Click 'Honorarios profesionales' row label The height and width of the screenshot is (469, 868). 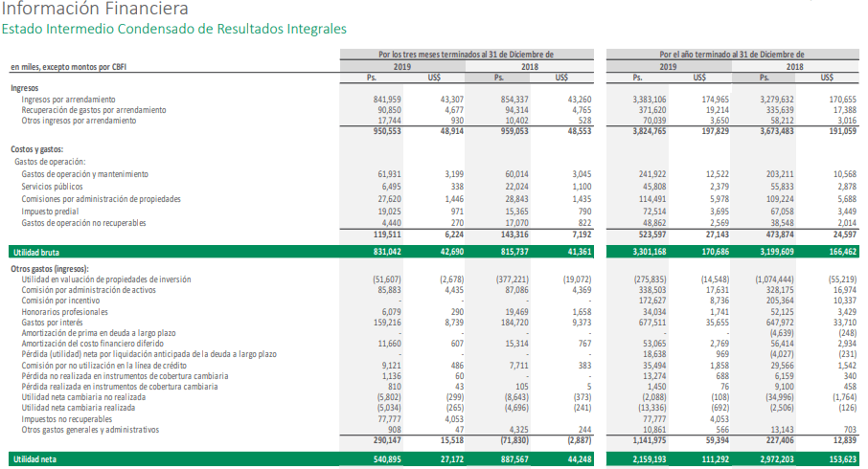[65, 312]
